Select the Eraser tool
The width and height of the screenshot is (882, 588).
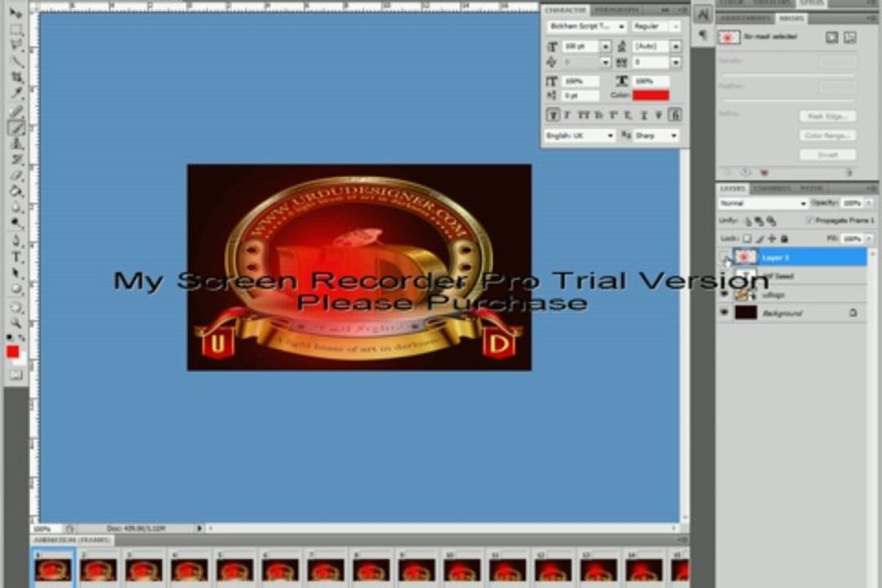16,176
